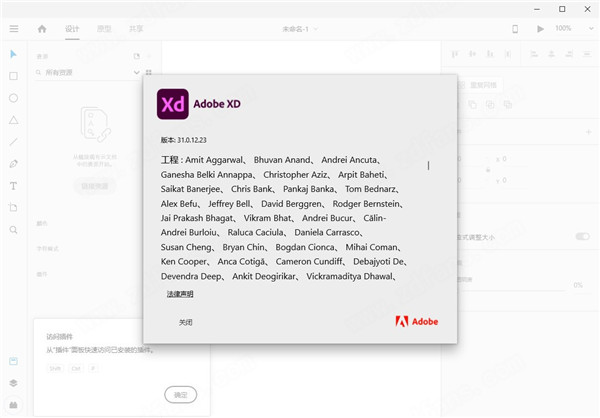Select the Rectangle tool

[x=13, y=76]
